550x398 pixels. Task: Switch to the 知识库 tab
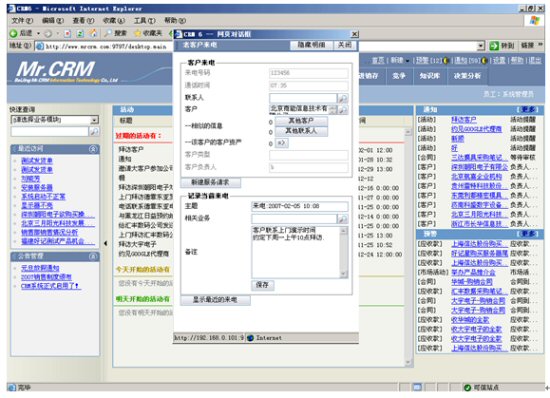pos(430,75)
